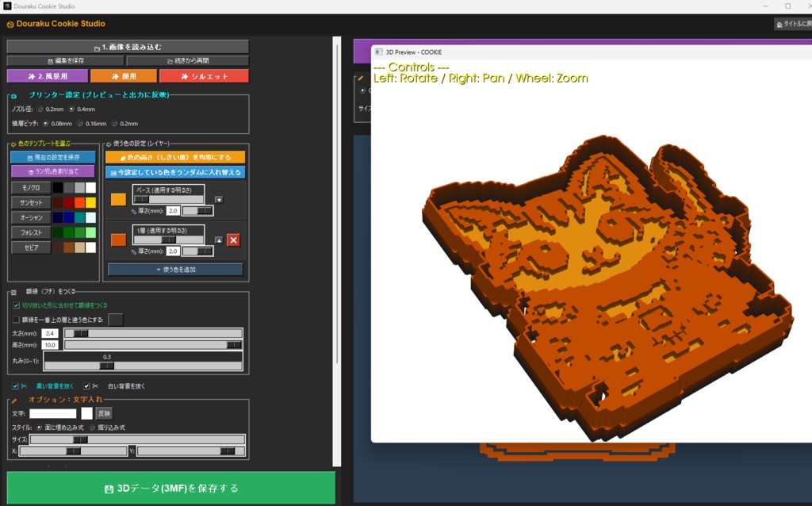Click the light green swatch in フォレスト row
The height and width of the screenshot is (506, 812).
[x=90, y=232]
